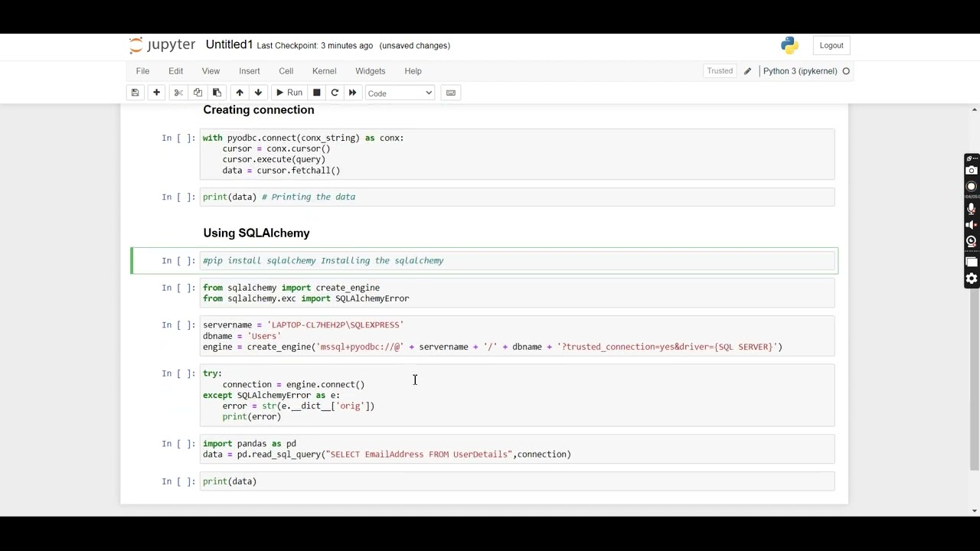Image resolution: width=980 pixels, height=551 pixels.
Task: Open the View menu
Action: [x=211, y=71]
